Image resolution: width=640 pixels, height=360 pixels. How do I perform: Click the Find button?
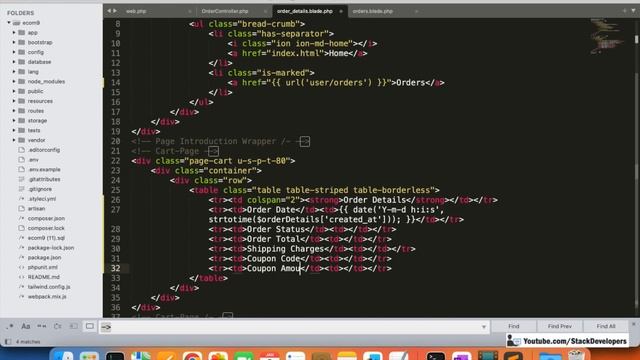(513, 326)
